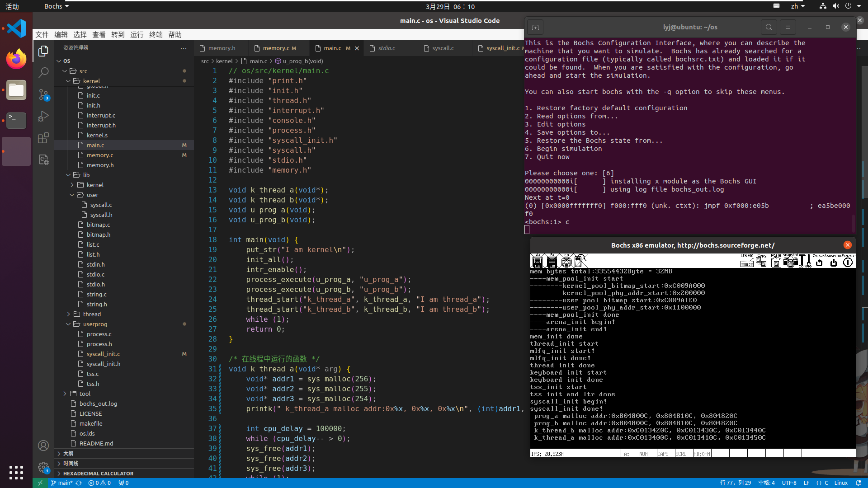The height and width of the screenshot is (488, 868).
Task: Click the Bochs Reset button
Action: pos(819,261)
